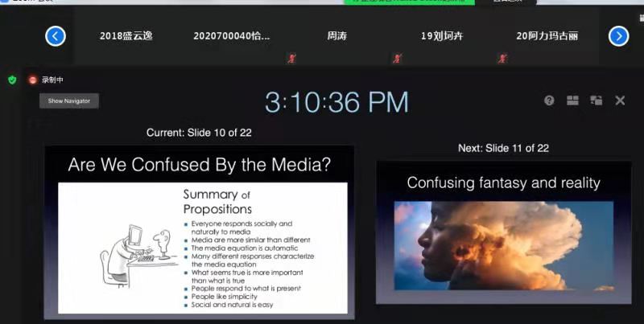Swap displays using the swap screens icon
Image resolution: width=644 pixels, height=324 pixels.
pos(596,100)
